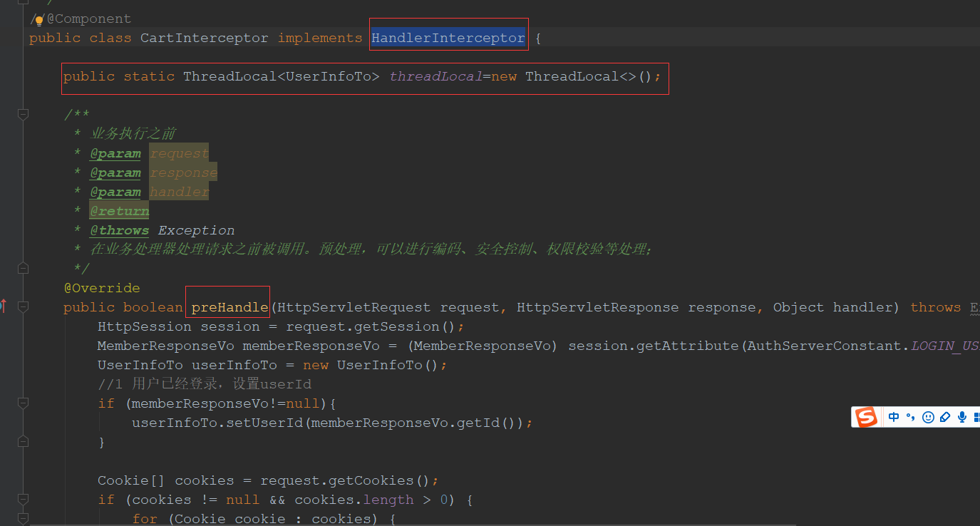Click cookies.length property in the if condition
The width and height of the screenshot is (980, 526).
coord(354,500)
